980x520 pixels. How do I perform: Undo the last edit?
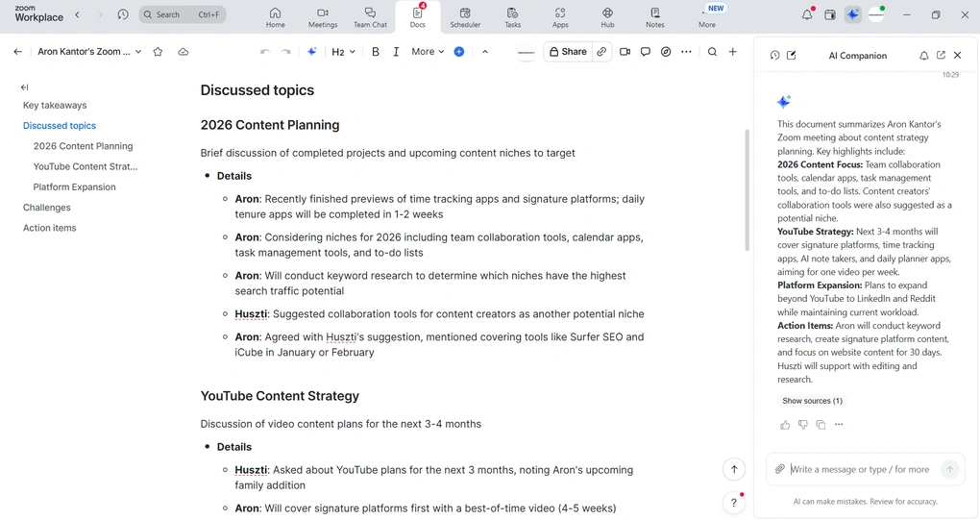point(265,52)
